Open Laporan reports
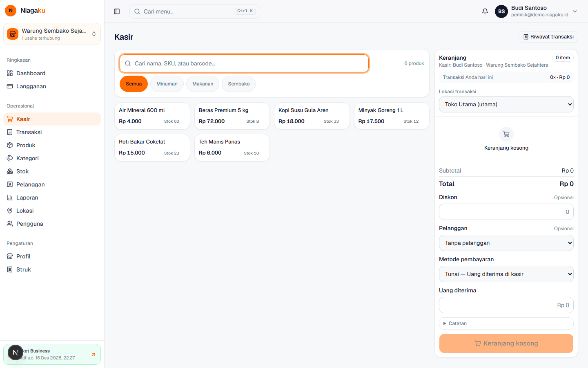588x368 pixels. (x=52, y=197)
